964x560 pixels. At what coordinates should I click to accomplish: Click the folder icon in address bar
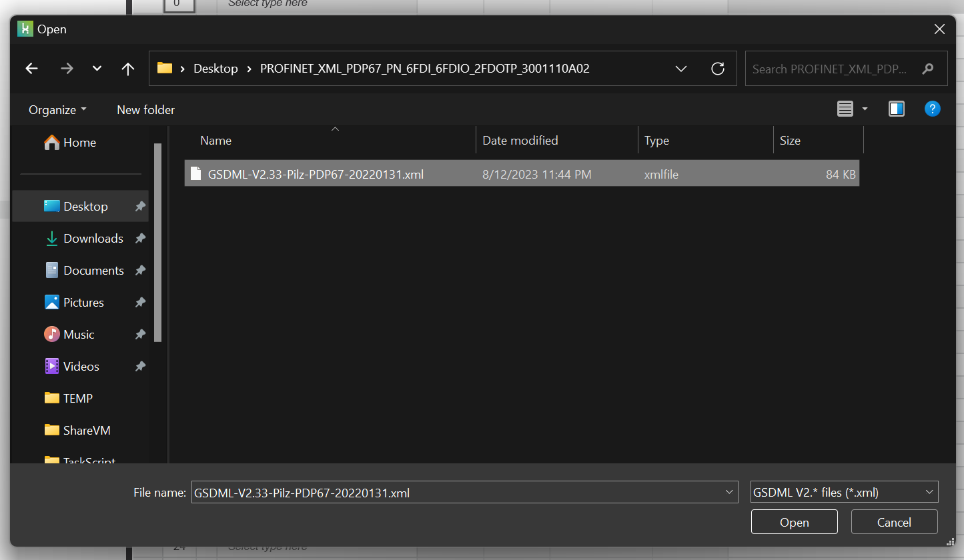coord(165,68)
